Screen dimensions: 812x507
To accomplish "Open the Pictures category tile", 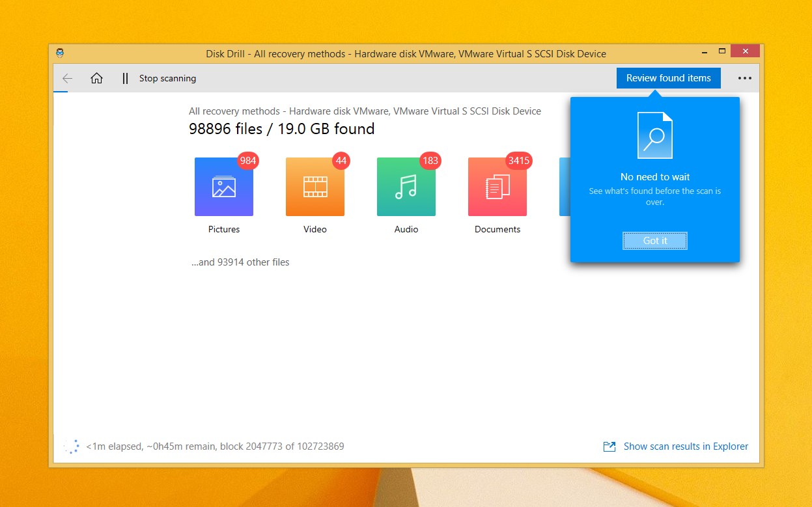I will 224,187.
